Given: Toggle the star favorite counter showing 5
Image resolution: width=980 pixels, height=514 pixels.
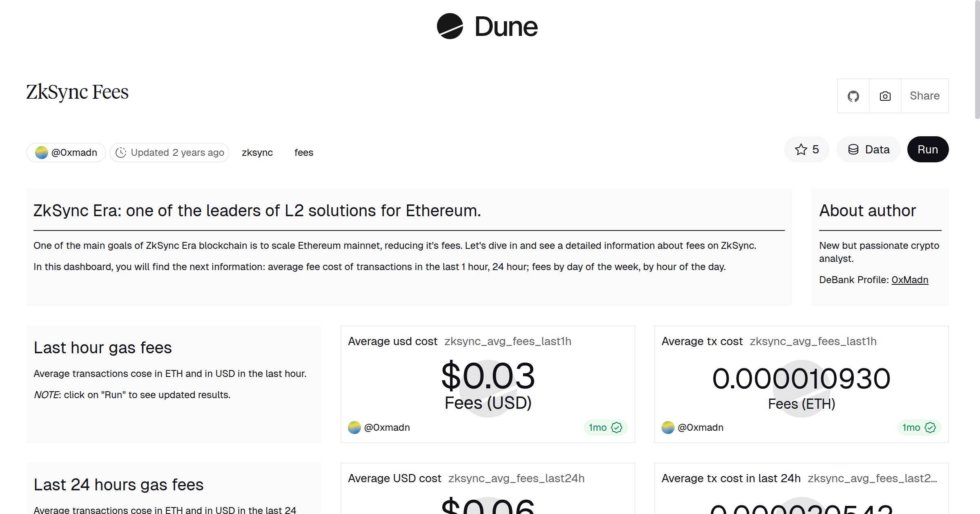Looking at the screenshot, I should tap(806, 149).
